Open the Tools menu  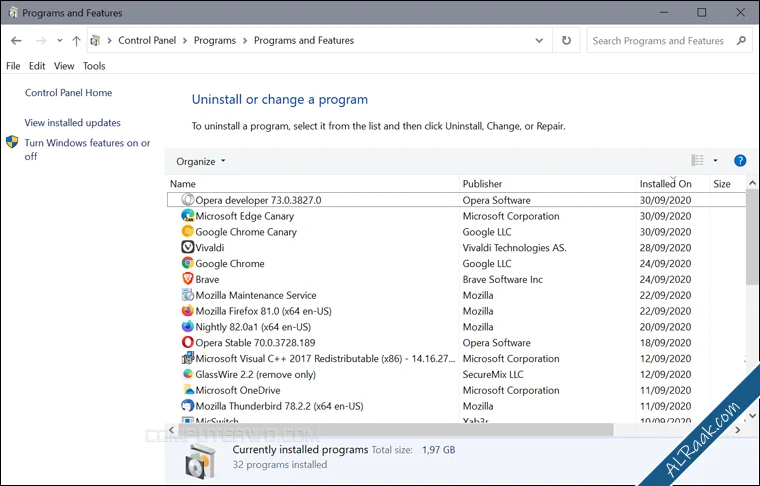coord(94,66)
